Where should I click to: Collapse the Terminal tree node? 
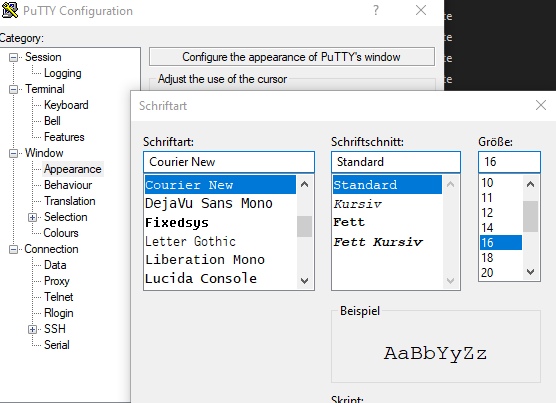13,89
